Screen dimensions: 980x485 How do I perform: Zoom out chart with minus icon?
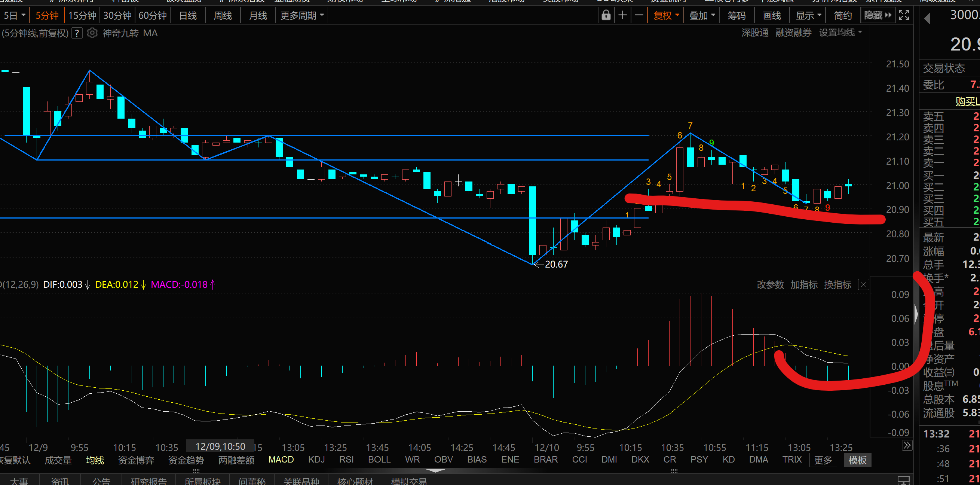click(639, 16)
